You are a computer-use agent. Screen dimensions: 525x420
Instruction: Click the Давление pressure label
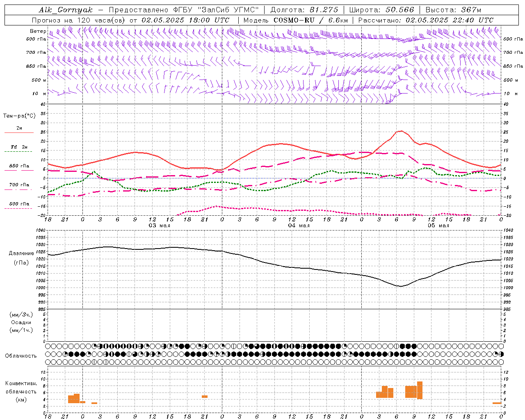21,253
